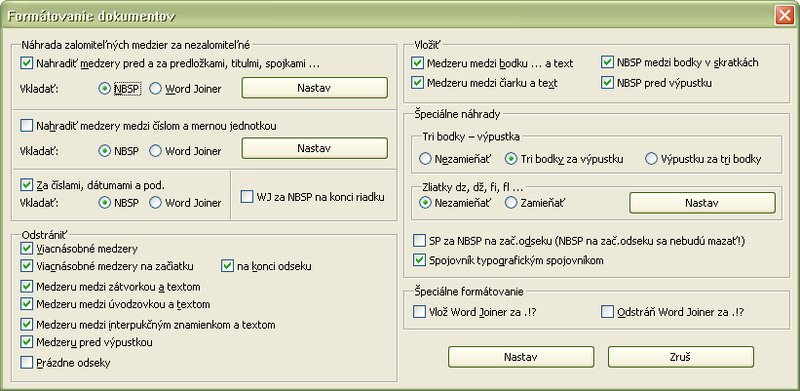The image size is (800, 391).
Task: Select Tri bodky za výpustku radio
Action: (511, 159)
